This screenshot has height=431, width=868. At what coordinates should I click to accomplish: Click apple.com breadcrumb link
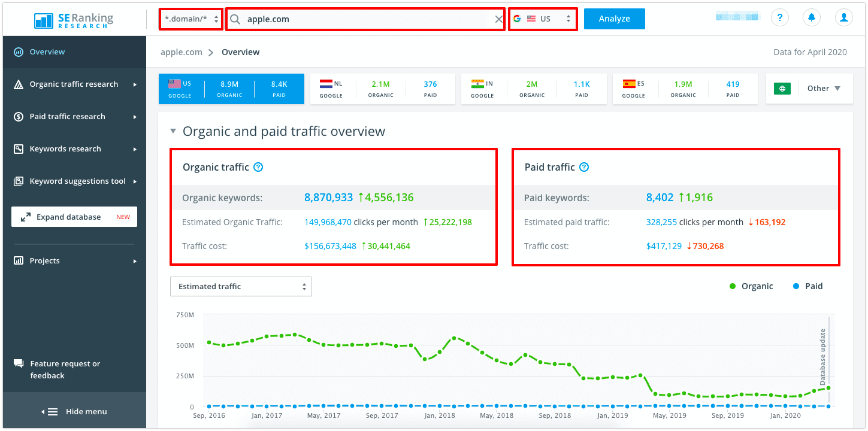pyautogui.click(x=182, y=52)
